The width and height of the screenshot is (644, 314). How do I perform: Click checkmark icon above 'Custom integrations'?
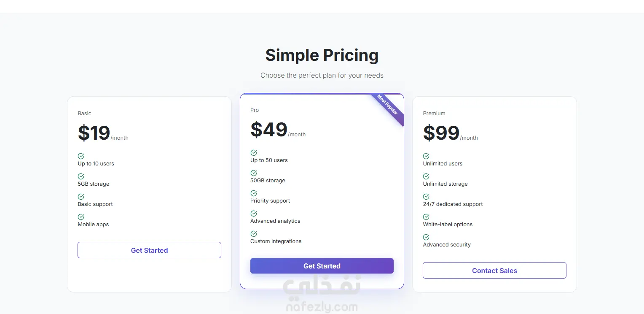254,234
